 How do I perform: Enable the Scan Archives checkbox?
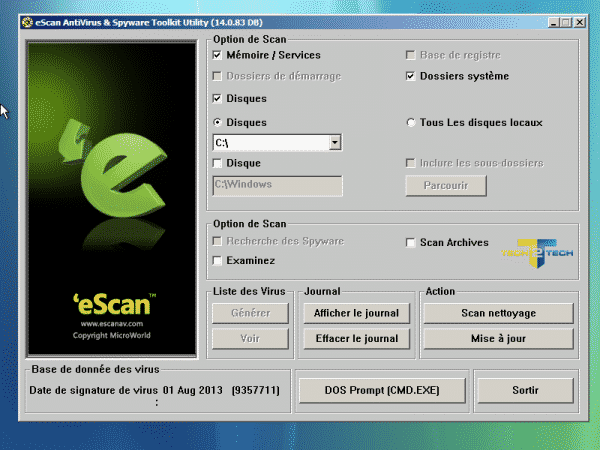click(410, 243)
